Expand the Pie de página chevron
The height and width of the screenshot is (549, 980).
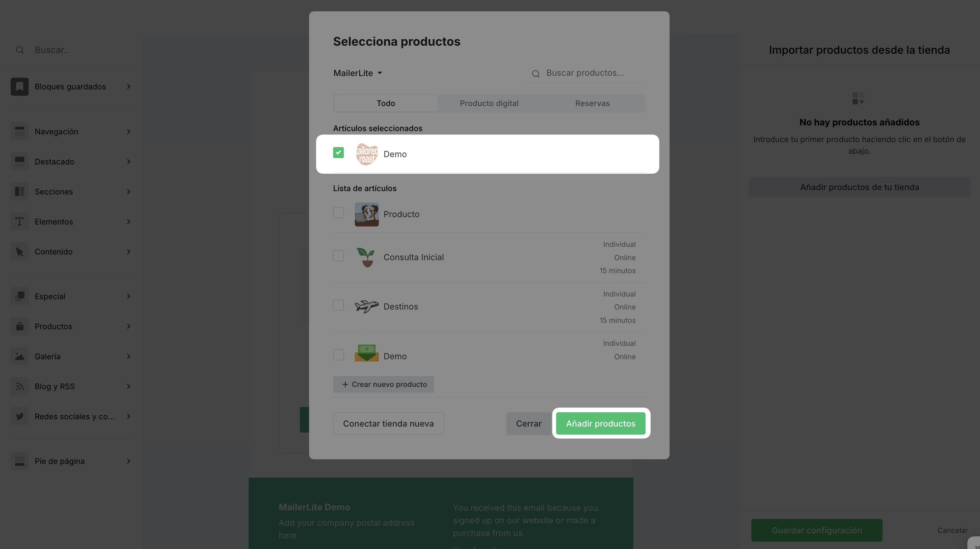pyautogui.click(x=129, y=461)
